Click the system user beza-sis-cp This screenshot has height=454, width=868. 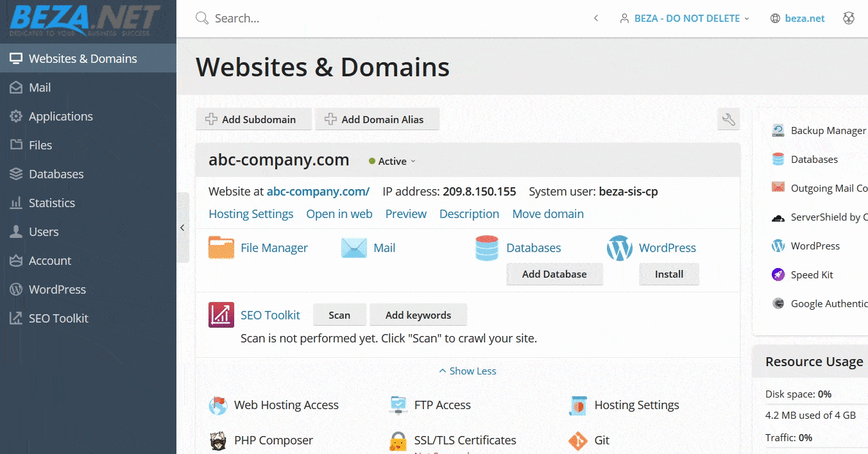628,191
